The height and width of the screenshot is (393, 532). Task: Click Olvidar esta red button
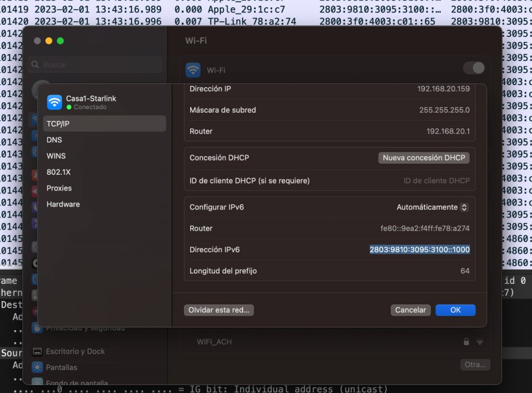click(219, 310)
